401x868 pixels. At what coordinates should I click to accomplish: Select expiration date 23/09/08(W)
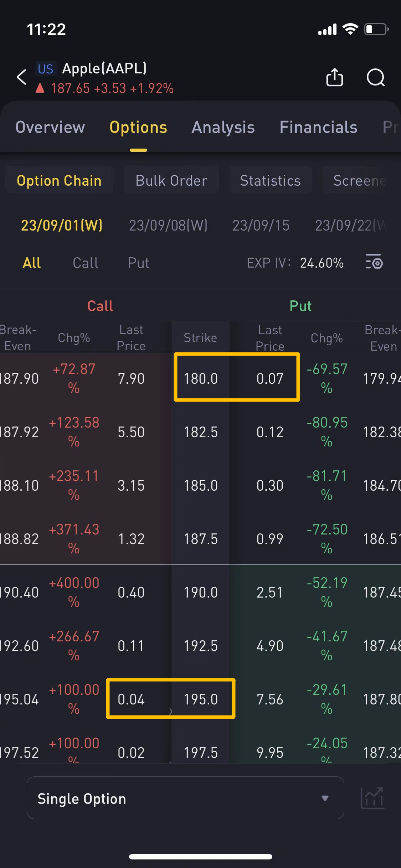(168, 225)
